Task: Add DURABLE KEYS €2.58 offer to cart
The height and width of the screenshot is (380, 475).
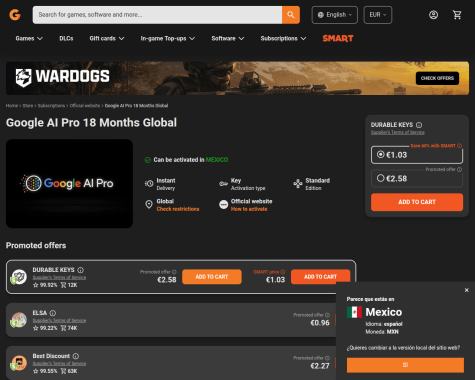Action: coord(212,277)
